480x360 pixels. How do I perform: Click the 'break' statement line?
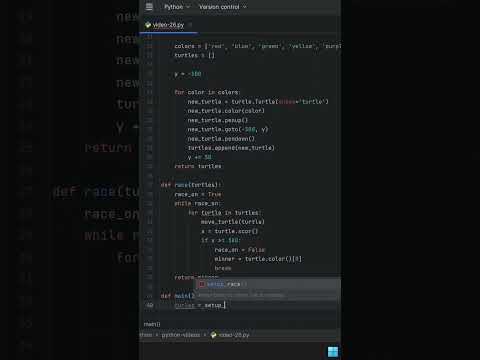pyautogui.click(x=223, y=268)
